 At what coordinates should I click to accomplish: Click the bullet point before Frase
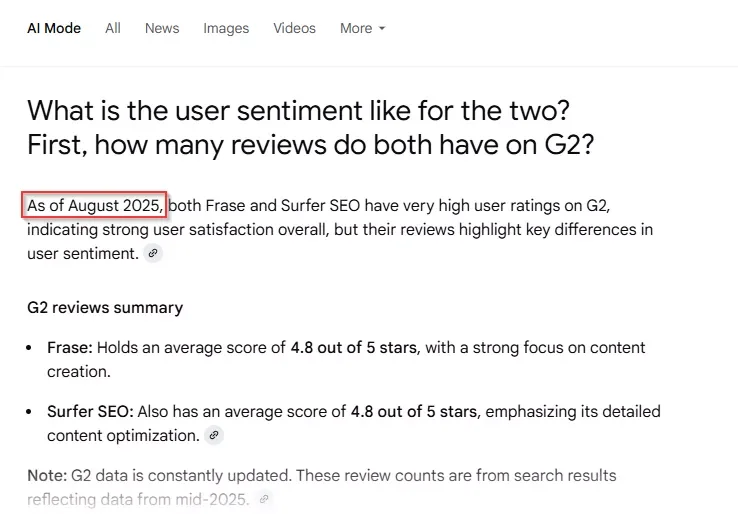point(33,349)
